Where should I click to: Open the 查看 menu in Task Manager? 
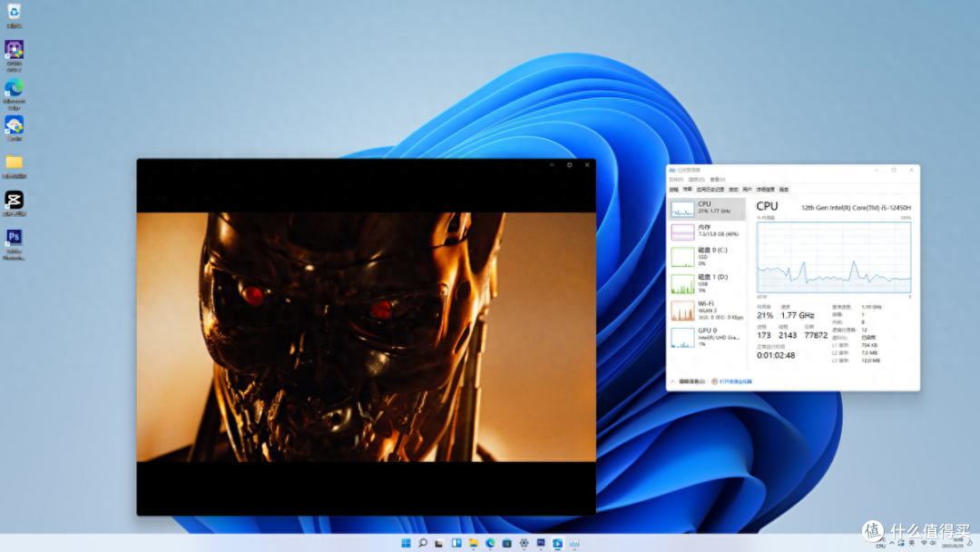coord(718,180)
